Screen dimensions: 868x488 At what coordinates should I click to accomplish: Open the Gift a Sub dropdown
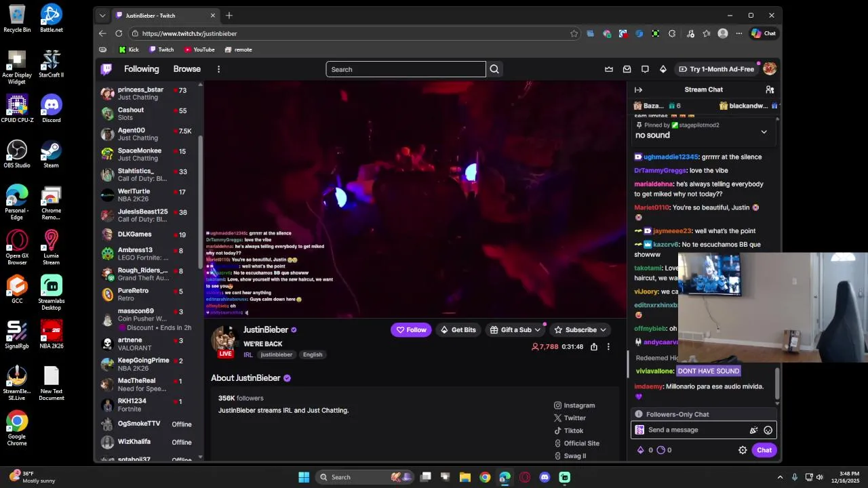point(515,330)
